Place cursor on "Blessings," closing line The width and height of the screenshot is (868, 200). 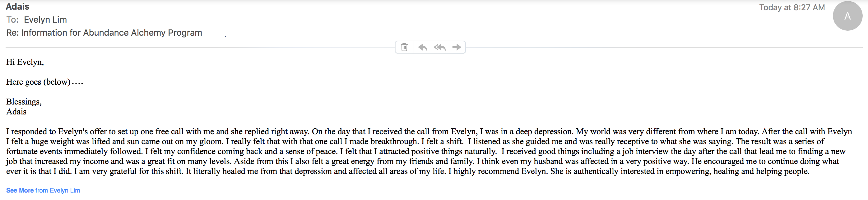coord(24,102)
